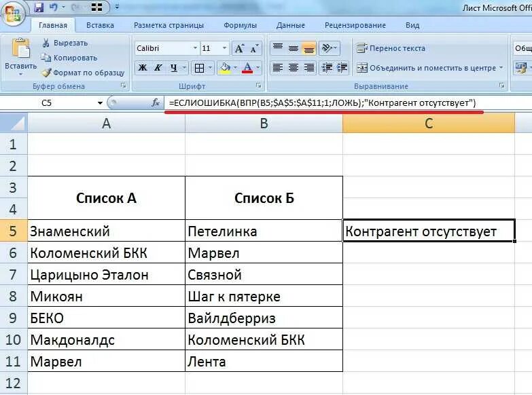
Task: Open Выравнивание group dialog launcher
Action: 502,86
